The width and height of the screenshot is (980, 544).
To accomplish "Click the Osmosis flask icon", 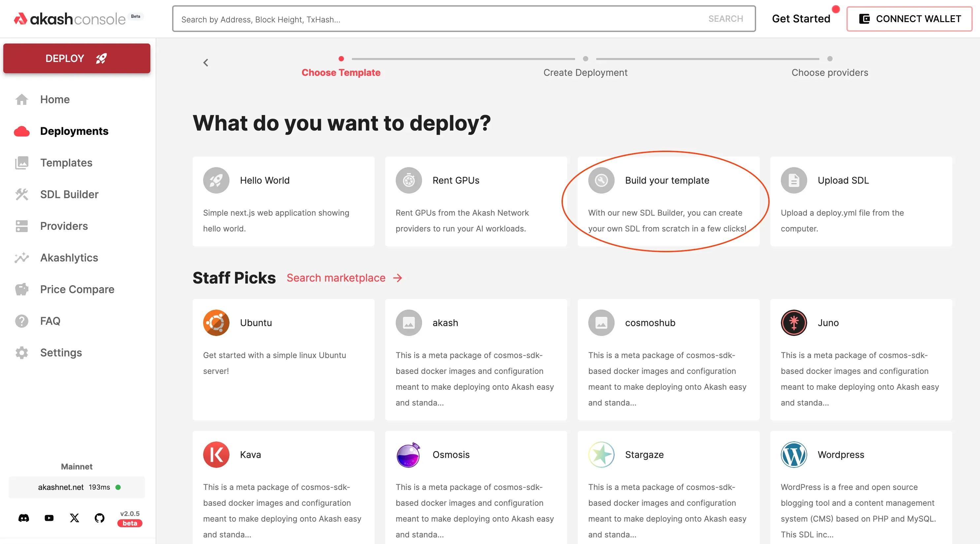I will pyautogui.click(x=409, y=455).
